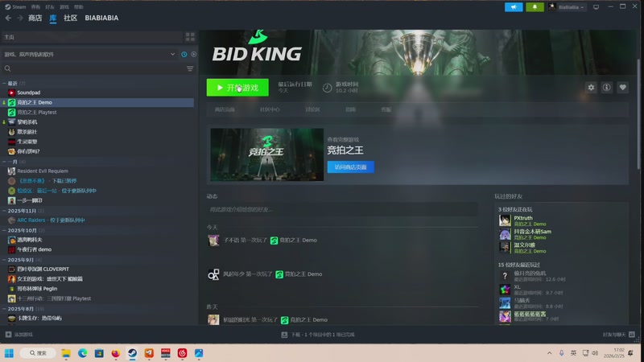Viewport: 644px width, 362px height.
Task: Go to the 商店 tab
Action: (x=35, y=18)
